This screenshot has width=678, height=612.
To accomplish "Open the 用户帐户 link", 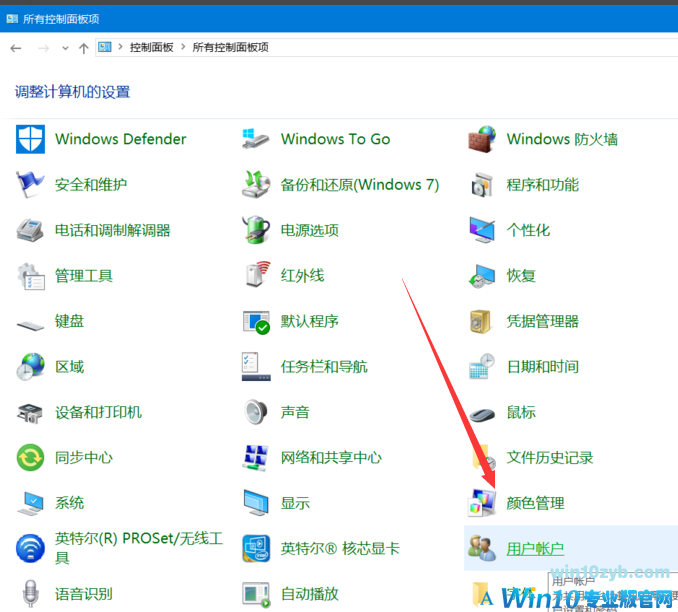I will [535, 549].
